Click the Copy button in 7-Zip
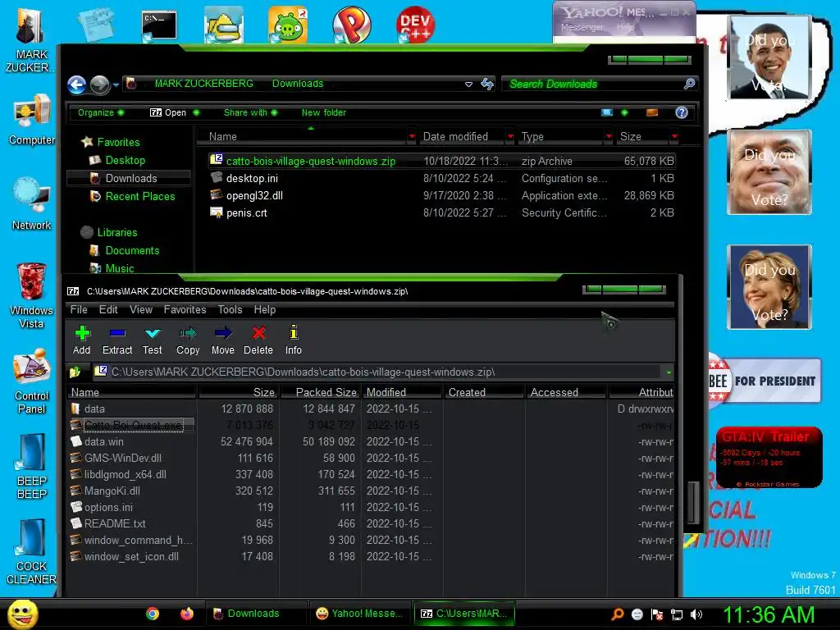Screen dimensions: 840x630 188,340
